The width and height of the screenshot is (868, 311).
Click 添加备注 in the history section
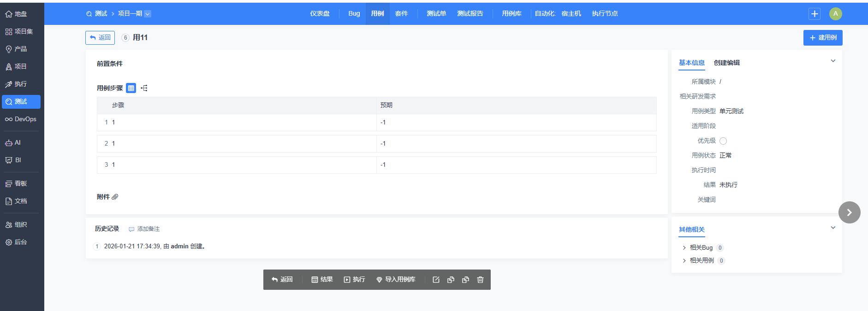click(x=144, y=229)
